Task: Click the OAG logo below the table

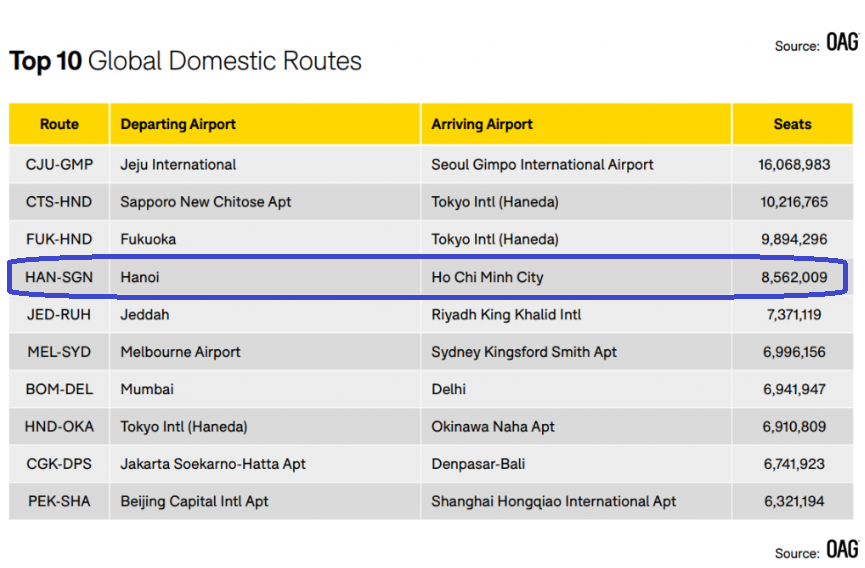Action: (842, 550)
